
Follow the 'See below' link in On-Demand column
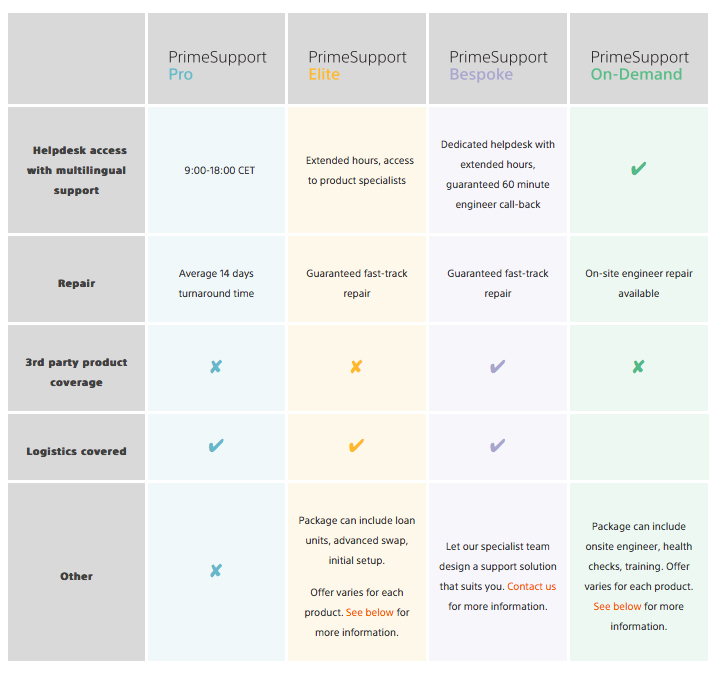[x=617, y=607]
